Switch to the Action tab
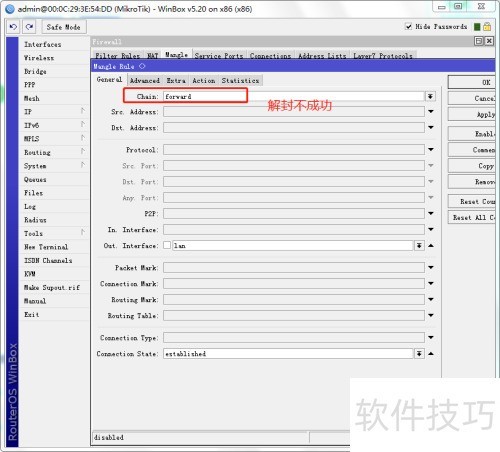The image size is (500, 452). (204, 81)
